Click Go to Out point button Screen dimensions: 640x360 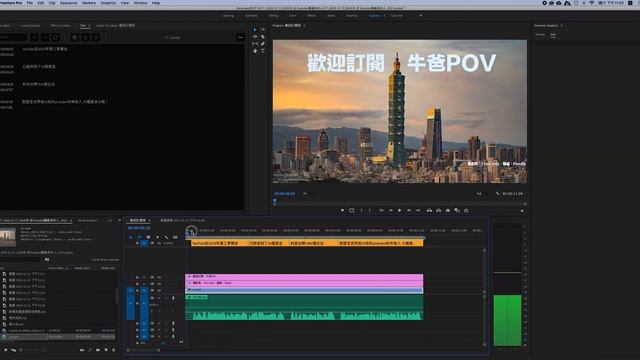(x=418, y=210)
